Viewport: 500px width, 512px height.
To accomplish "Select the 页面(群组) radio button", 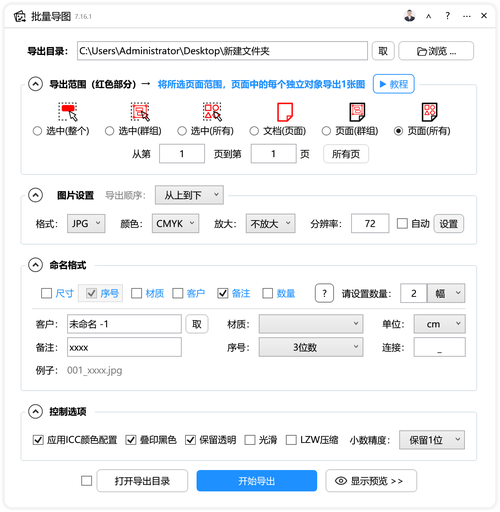I will (x=326, y=131).
